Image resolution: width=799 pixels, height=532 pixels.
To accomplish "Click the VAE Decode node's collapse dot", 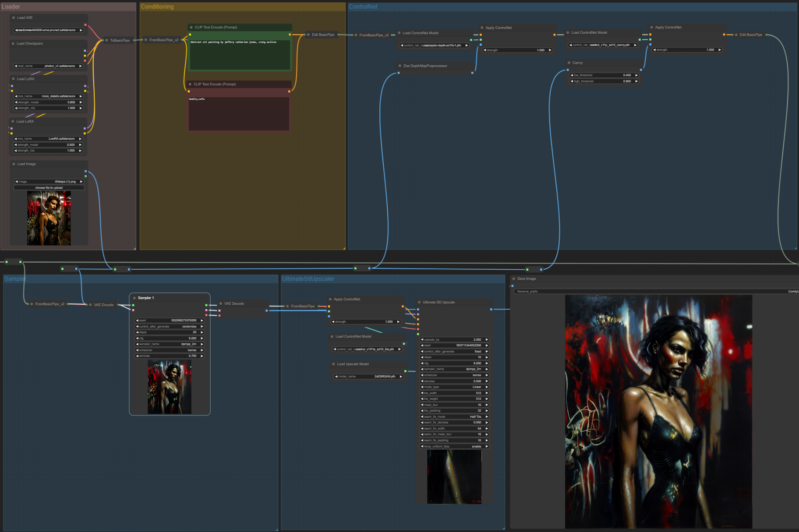I will point(221,304).
